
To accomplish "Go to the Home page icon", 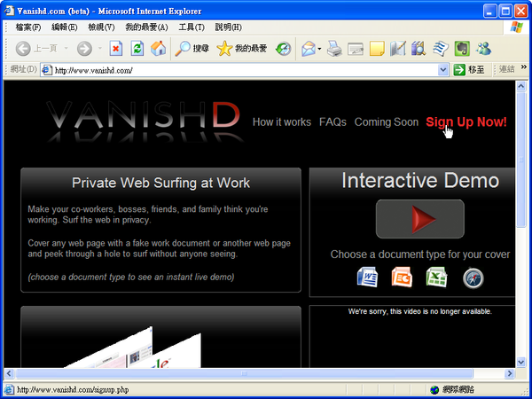I will (x=158, y=49).
